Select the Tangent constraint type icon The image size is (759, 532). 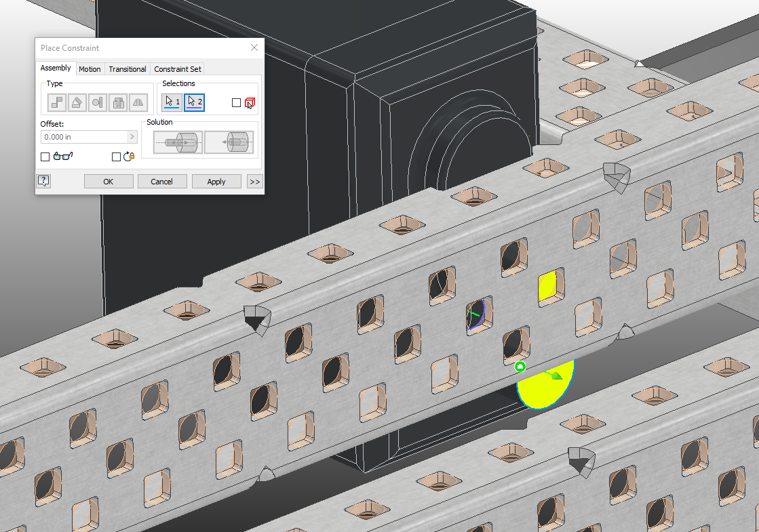tap(97, 102)
